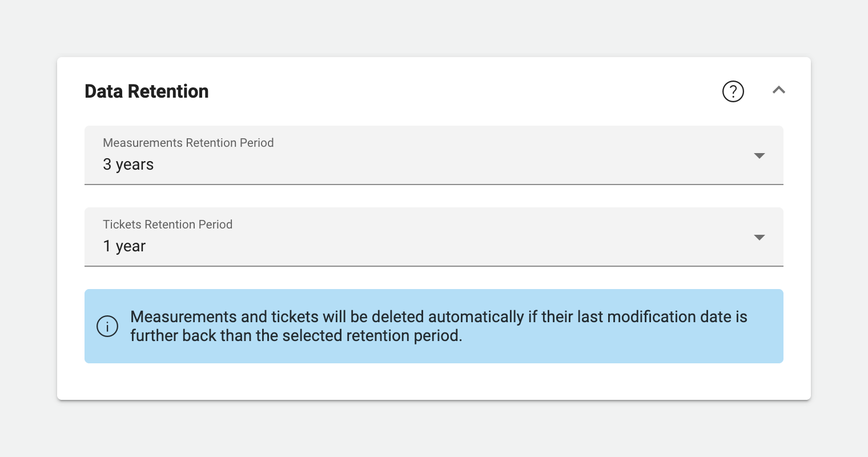This screenshot has height=457, width=868.
Task: Click "further back than the selected retention period" text
Action: coord(296,336)
